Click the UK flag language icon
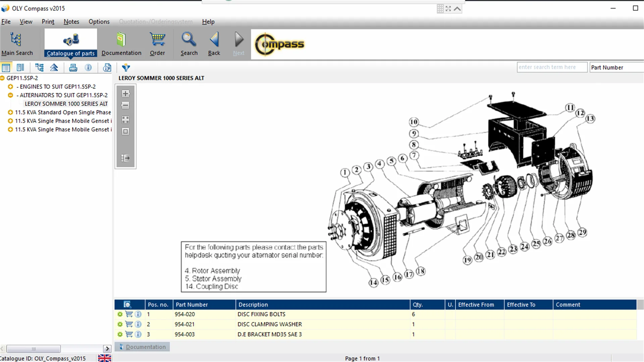Screen dimensions: 644x362 pos(104,358)
